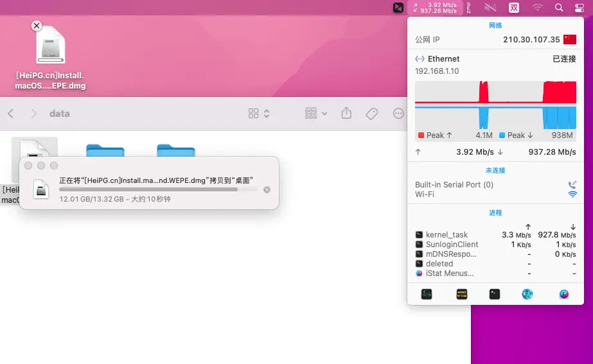Image resolution: width=593 pixels, height=364 pixels.
Task: Click the tag icon in Finder toolbar
Action: (x=372, y=114)
